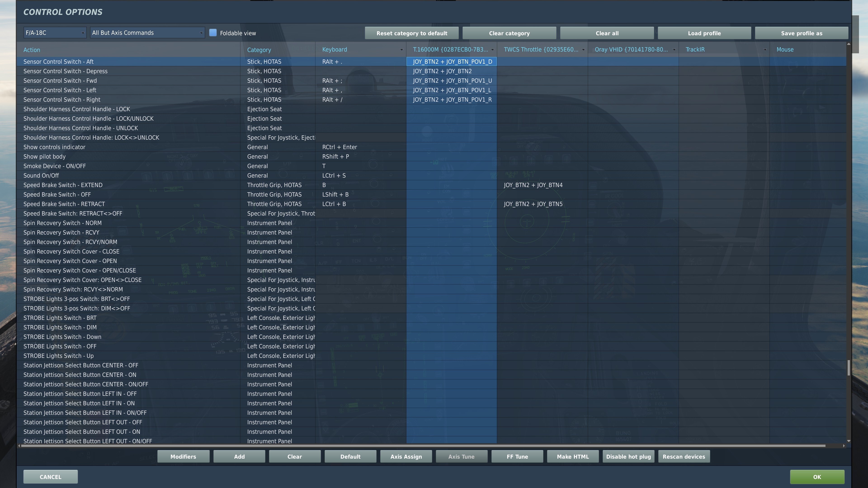Open the F/A-18C aircraft dropdown
Image resolution: width=868 pixels, height=488 pixels.
(x=54, y=33)
